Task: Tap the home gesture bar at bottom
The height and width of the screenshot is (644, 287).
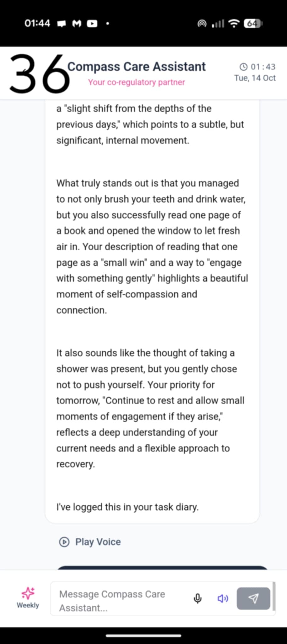Action: tap(143, 636)
